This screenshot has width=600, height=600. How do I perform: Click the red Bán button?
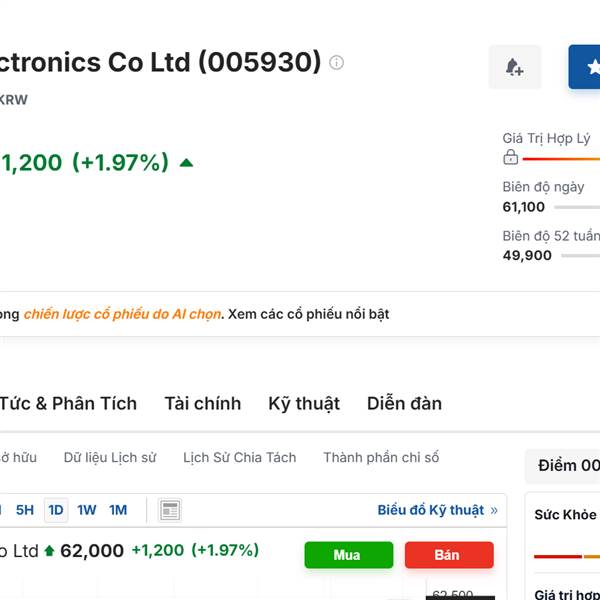pyautogui.click(x=449, y=555)
